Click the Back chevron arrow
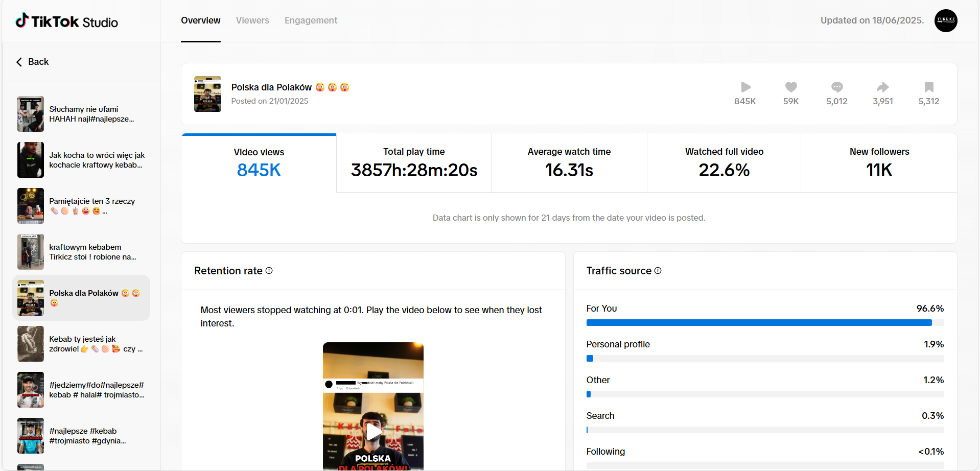 (x=19, y=62)
